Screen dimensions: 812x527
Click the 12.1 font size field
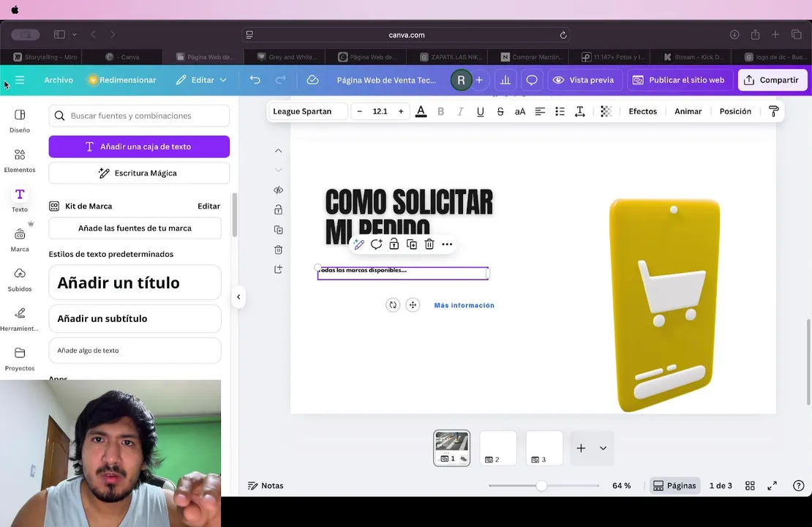coord(380,111)
